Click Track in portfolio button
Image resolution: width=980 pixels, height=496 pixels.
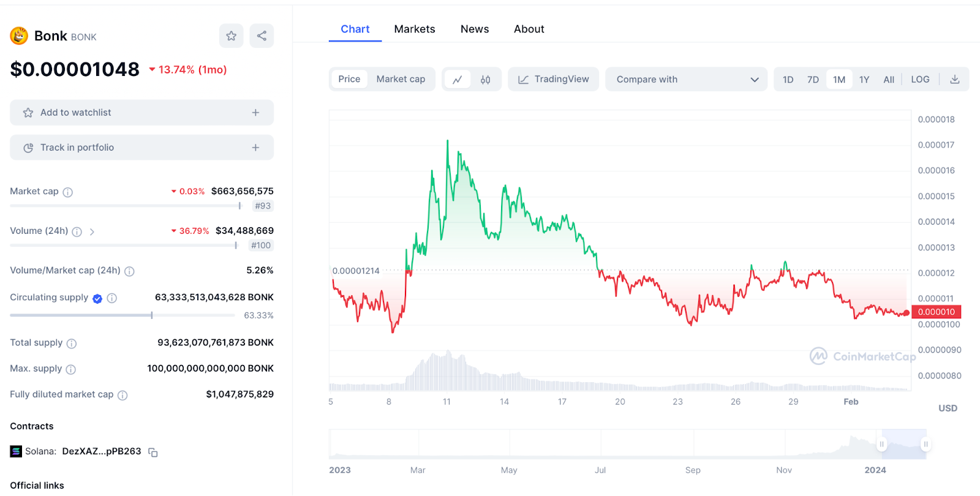point(141,148)
